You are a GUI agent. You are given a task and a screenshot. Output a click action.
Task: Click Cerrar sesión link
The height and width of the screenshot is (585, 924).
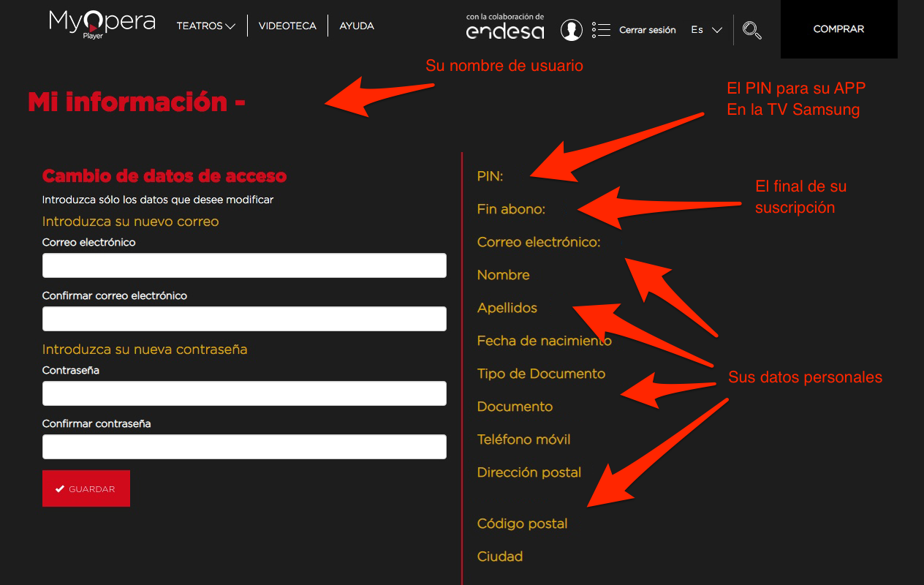(x=647, y=31)
